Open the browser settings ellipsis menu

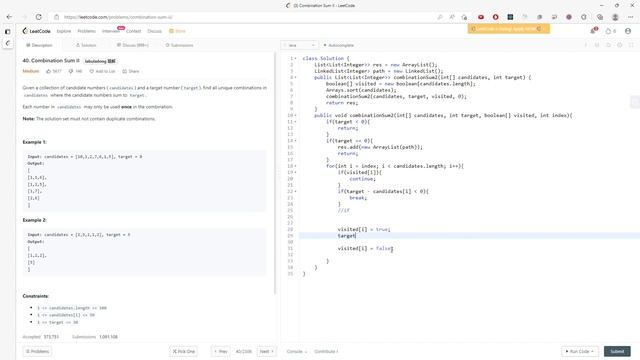point(630,17)
